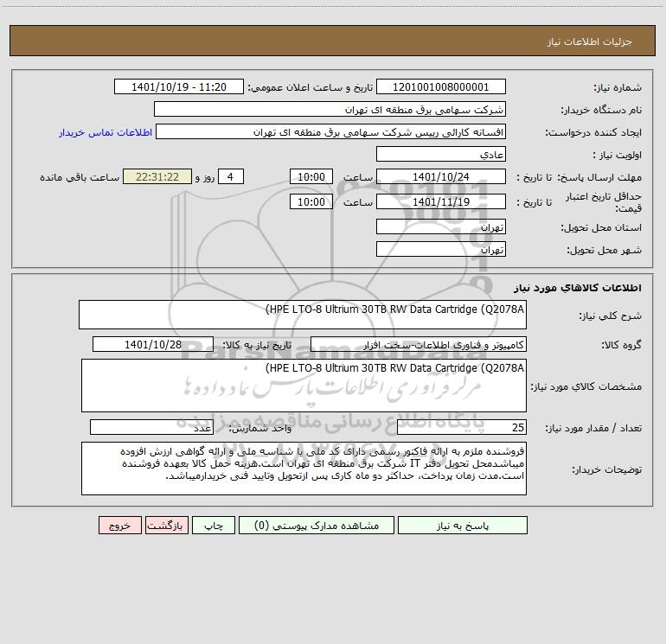Click the announcement date field 1401/10/19 - 11:20

(179, 86)
